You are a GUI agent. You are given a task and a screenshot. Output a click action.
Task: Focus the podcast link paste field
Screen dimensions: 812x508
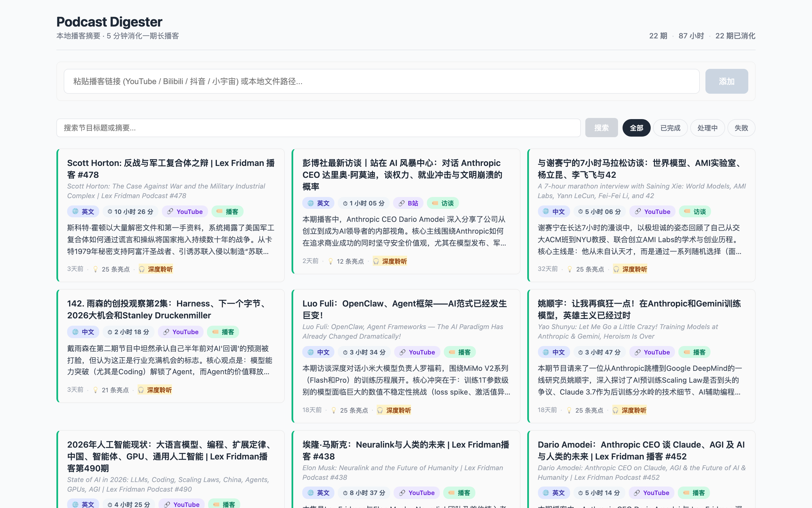pos(381,81)
